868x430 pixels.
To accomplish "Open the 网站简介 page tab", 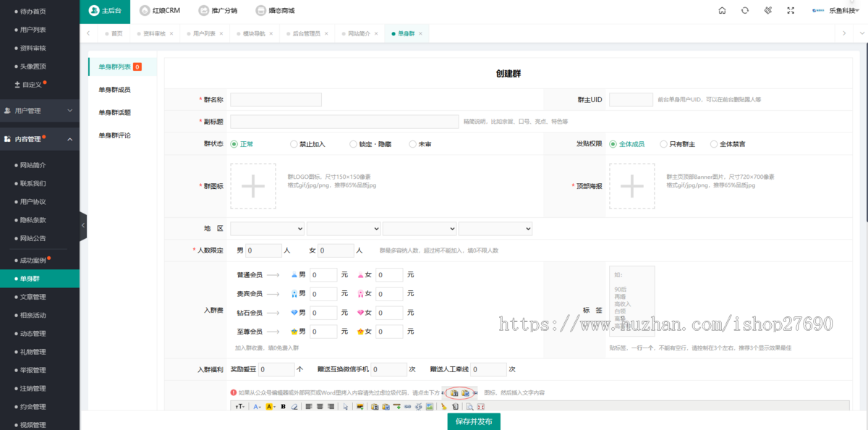I will coord(359,34).
